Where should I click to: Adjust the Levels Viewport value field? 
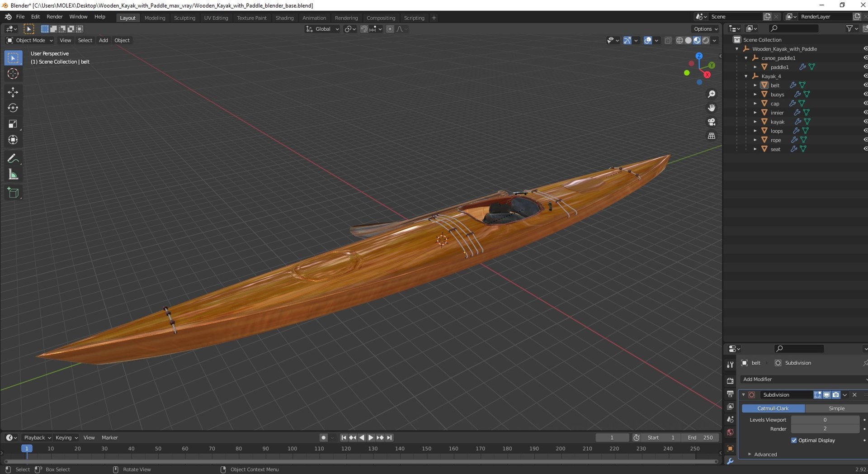coord(825,420)
